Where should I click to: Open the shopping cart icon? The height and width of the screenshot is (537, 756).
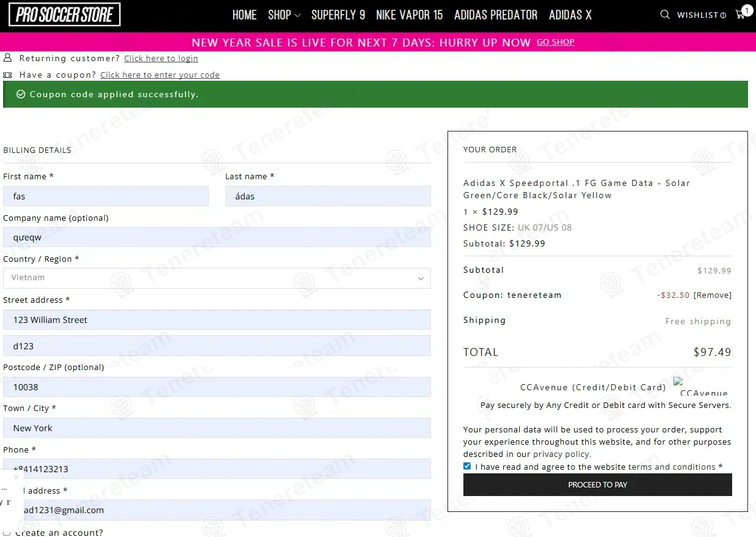pyautogui.click(x=740, y=15)
